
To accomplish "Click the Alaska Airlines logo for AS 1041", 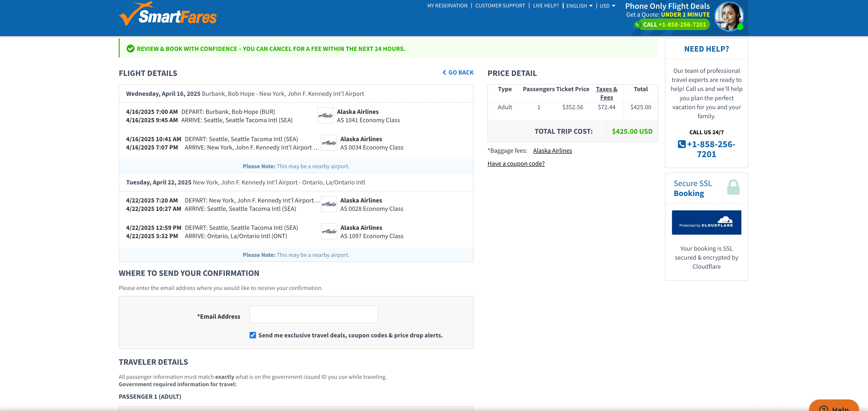I will point(325,115).
